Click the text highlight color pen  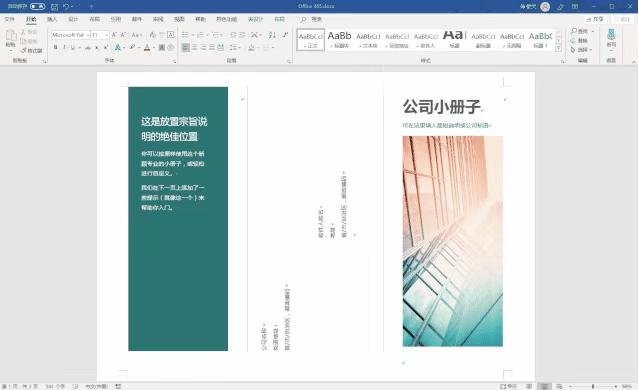132,48
